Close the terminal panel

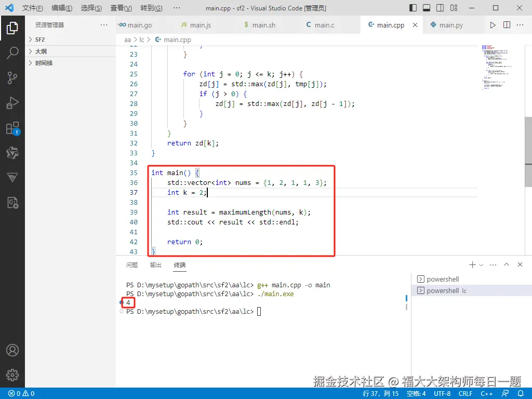point(520,264)
